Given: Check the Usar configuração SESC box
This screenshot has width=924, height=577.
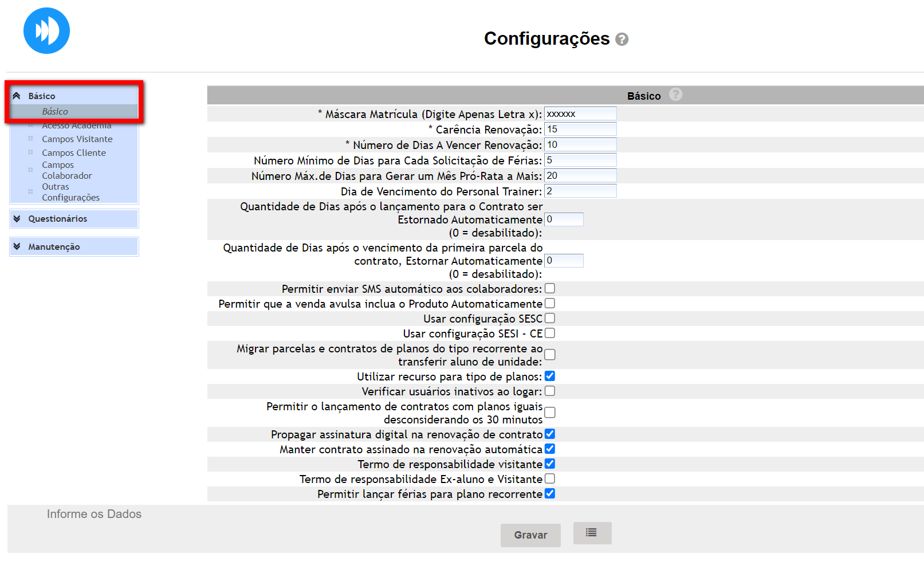Looking at the screenshot, I should click(549, 319).
